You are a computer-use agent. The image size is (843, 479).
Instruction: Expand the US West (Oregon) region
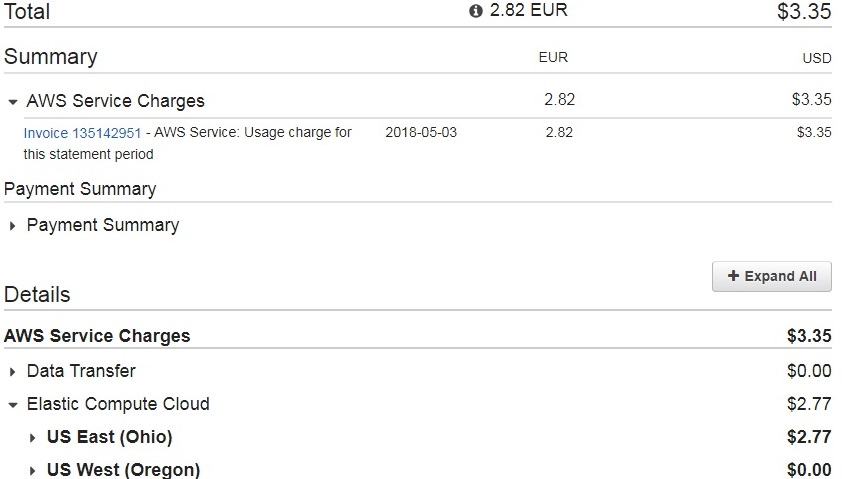pos(33,471)
